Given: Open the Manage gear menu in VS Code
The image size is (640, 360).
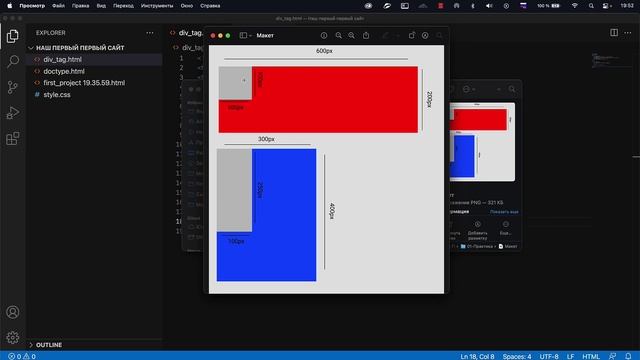Looking at the screenshot, I should (13, 338).
